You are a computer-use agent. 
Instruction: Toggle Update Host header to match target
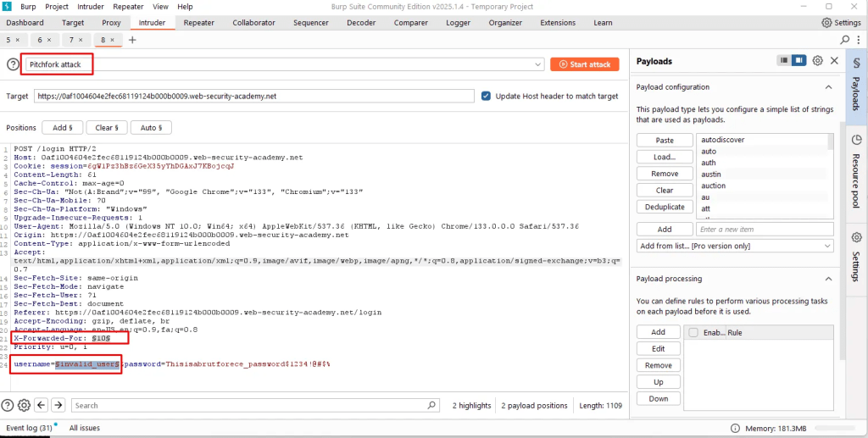487,97
